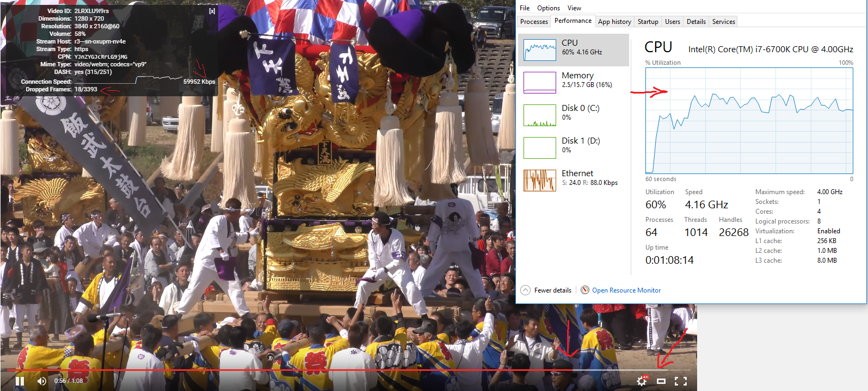
Task: Seek on the red video progress bar
Action: [348, 370]
